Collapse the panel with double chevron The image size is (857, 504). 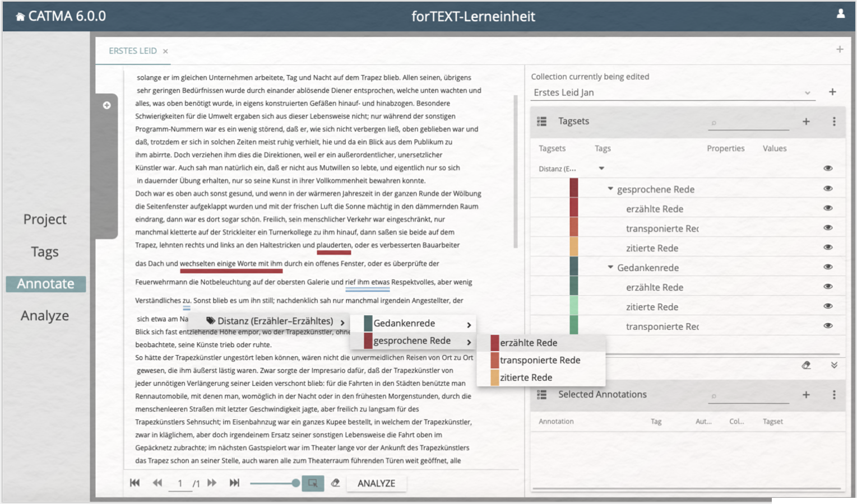(x=834, y=365)
